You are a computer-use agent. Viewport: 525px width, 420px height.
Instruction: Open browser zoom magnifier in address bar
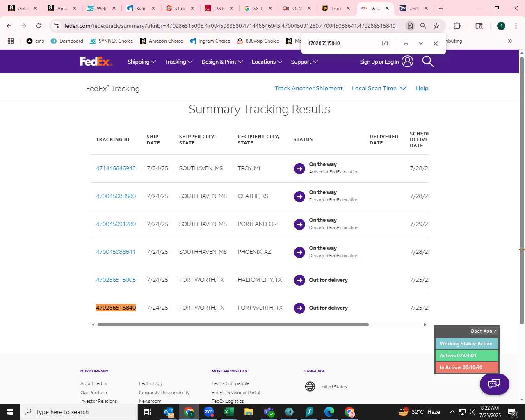pyautogui.click(x=423, y=26)
